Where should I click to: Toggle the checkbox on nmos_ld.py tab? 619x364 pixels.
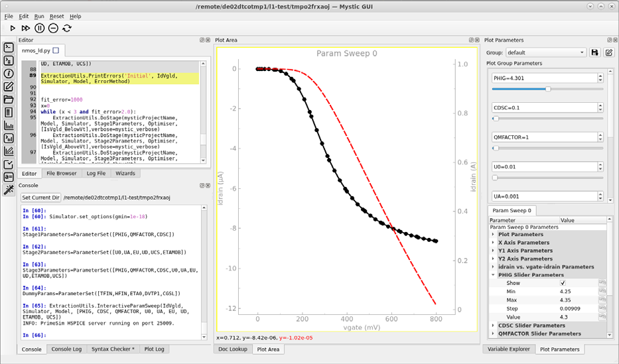coord(56,50)
